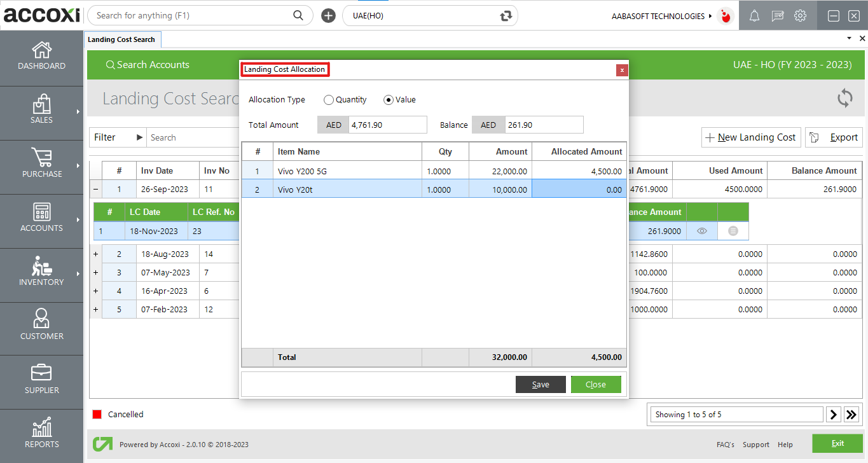The image size is (868, 463).
Task: Click the Allocated Amount column header
Action: 579,151
